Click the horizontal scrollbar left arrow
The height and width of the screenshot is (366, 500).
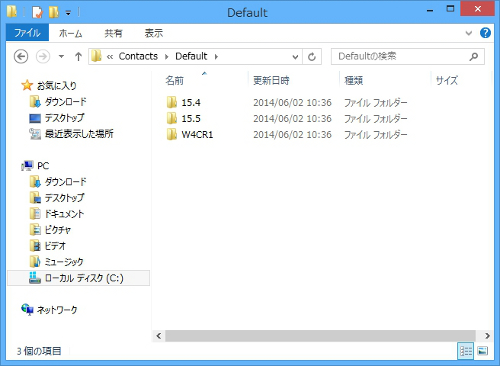159,336
